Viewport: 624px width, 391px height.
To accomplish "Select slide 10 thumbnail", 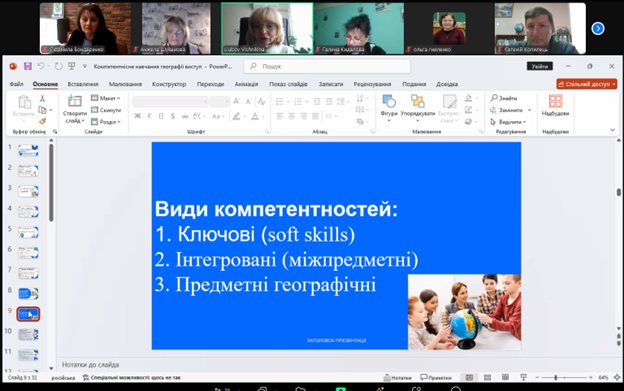I will click(x=28, y=335).
